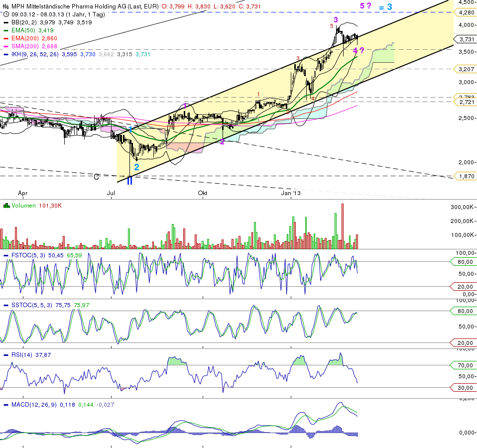Select the green Volumen histogram icon
Image resolution: width=477 pixels, height=448 pixels.
tap(6, 205)
